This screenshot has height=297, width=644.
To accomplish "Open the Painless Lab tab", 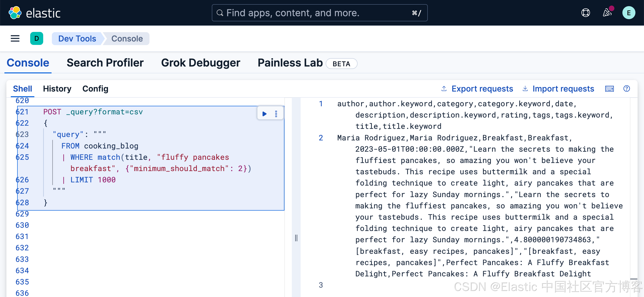I will pyautogui.click(x=290, y=63).
